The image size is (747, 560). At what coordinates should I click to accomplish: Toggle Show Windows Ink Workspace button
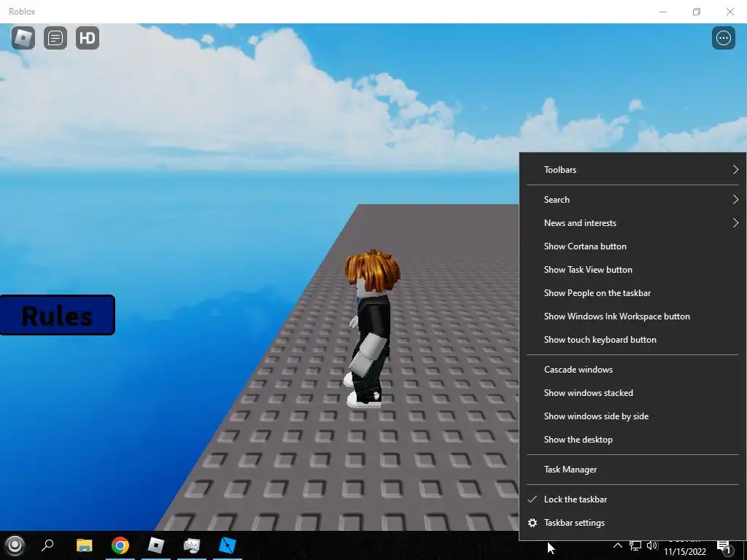click(x=632, y=316)
